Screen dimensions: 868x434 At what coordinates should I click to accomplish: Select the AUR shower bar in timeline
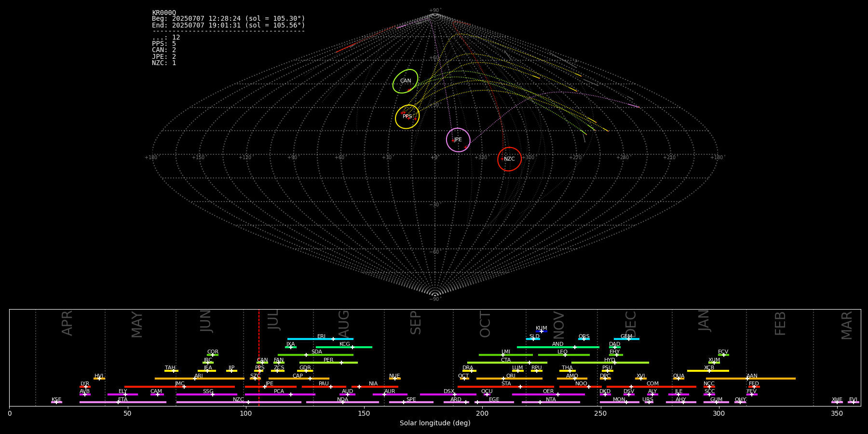click(390, 394)
